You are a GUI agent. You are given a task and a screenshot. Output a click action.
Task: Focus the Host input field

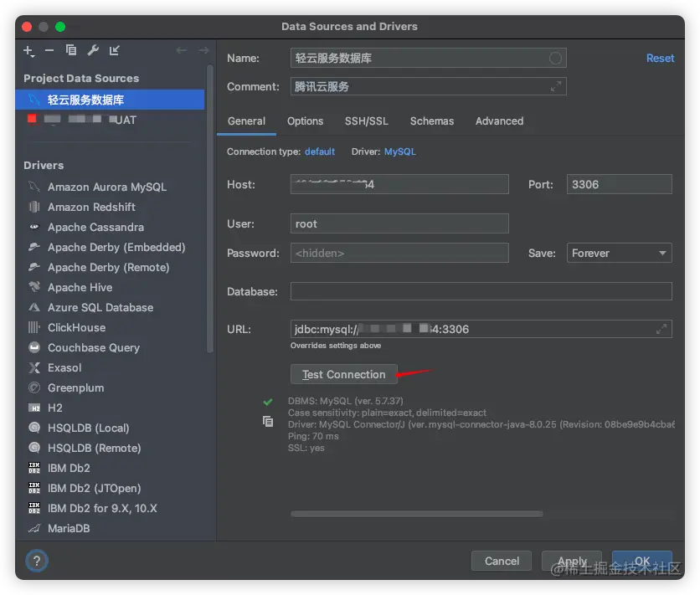coord(399,184)
